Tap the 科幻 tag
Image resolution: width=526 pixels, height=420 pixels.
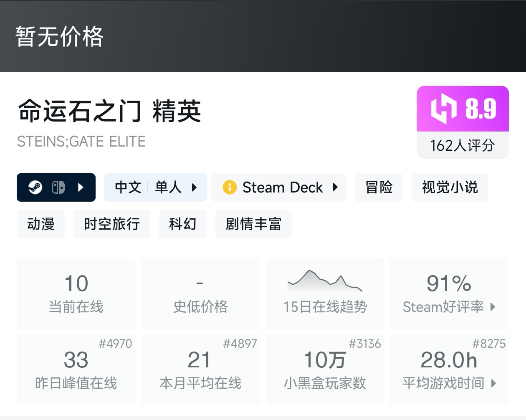click(182, 224)
